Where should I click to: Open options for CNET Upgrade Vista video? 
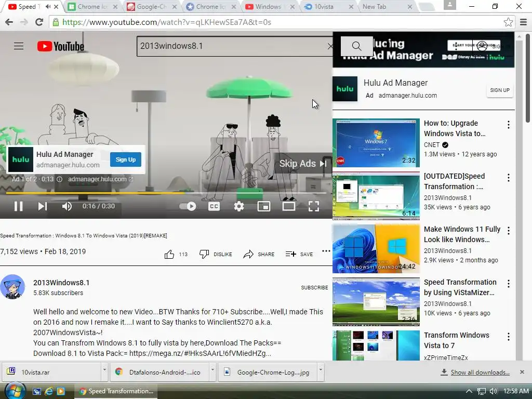point(508,125)
